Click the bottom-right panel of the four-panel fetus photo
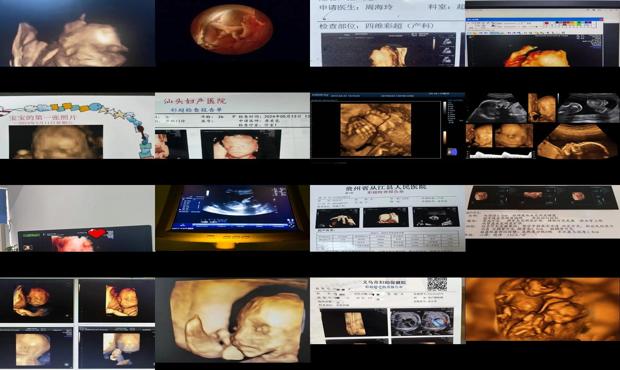This screenshot has width=620, height=370. (x=117, y=347)
